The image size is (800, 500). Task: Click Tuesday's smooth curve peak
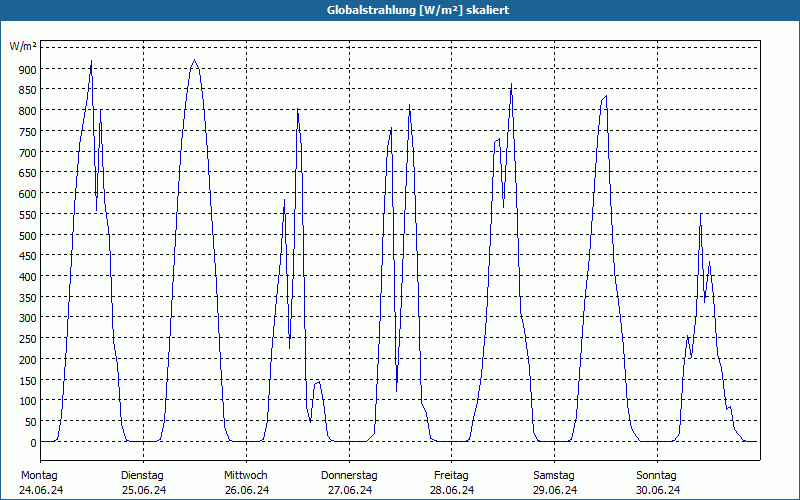[x=194, y=60]
